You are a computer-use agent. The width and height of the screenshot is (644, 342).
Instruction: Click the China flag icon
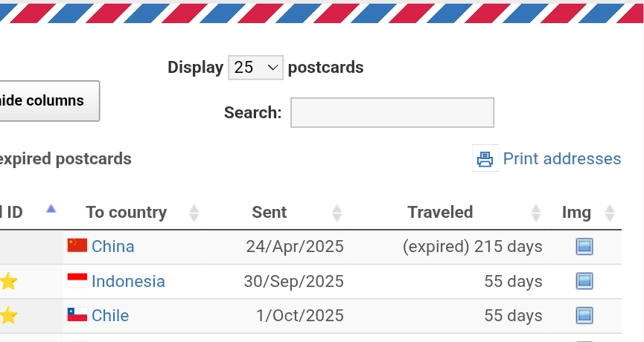(x=77, y=245)
